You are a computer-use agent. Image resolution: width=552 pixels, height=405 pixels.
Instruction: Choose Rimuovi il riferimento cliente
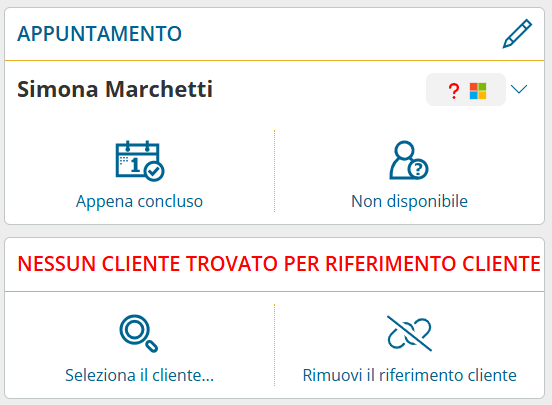(x=409, y=375)
